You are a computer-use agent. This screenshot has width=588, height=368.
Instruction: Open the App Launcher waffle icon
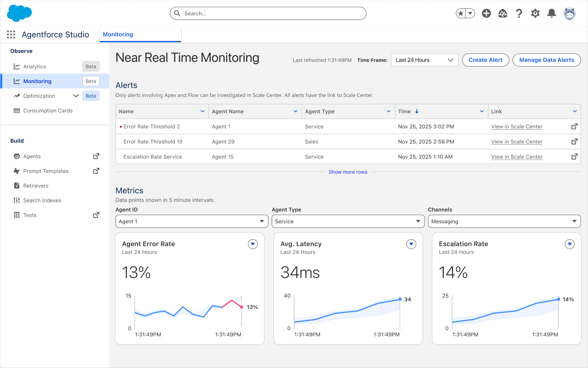[x=11, y=34]
